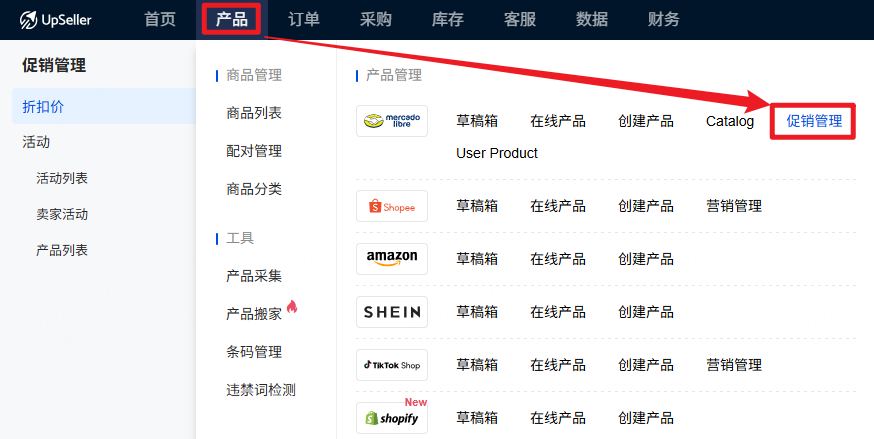Open the Mercado Libre Catalog link

730,121
